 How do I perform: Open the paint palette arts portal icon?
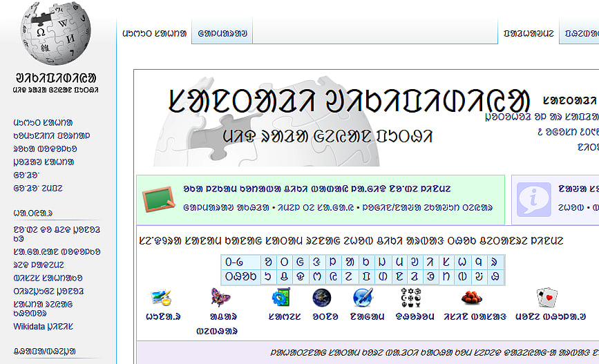coord(161,298)
